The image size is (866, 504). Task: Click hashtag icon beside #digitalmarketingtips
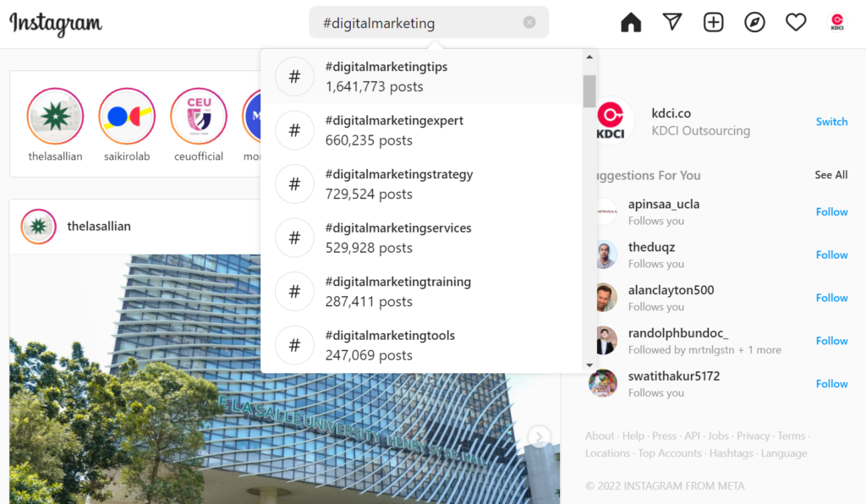[294, 77]
